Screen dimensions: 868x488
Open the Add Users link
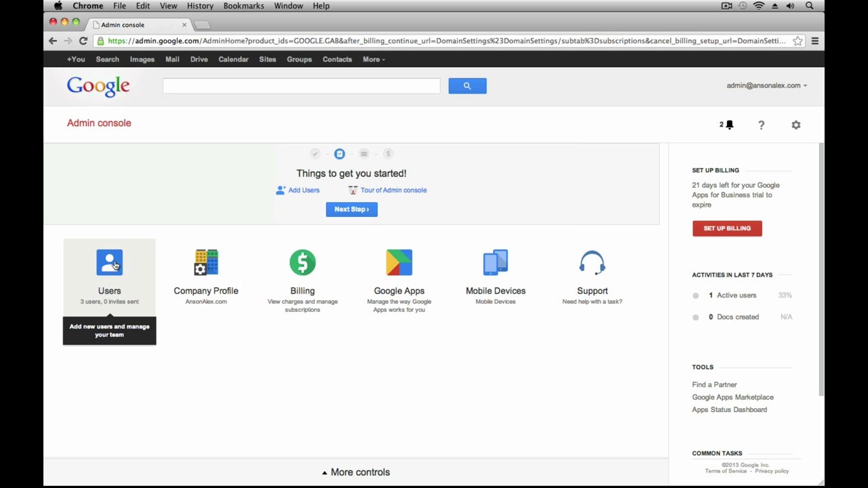298,190
